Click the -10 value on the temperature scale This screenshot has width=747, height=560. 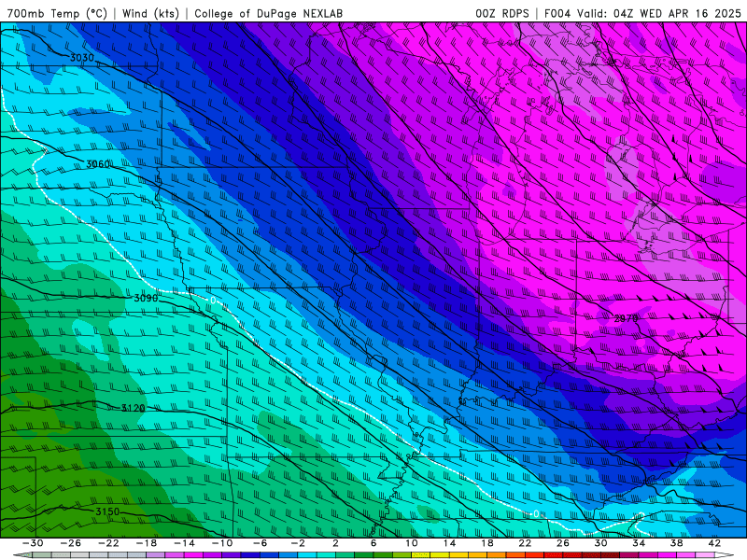tap(222, 543)
